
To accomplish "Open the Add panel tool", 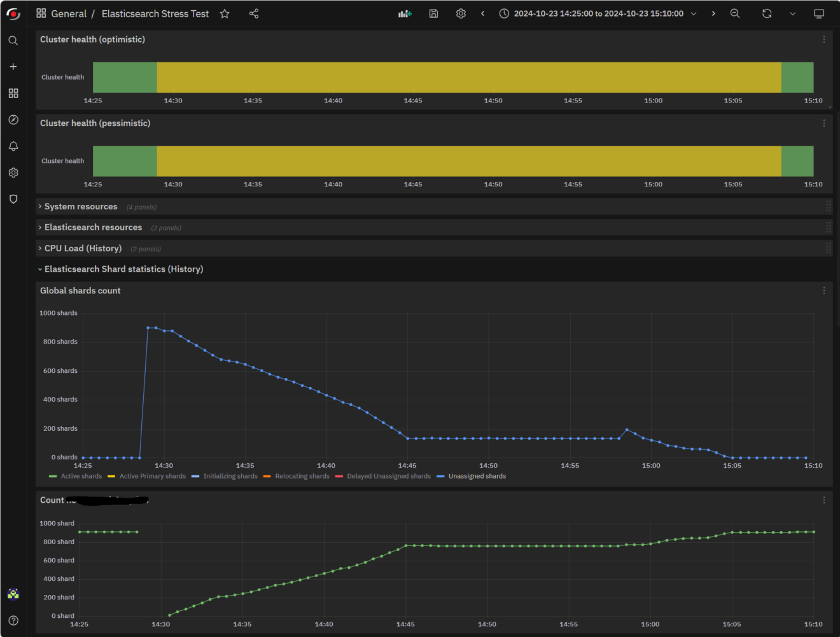I will tap(405, 13).
